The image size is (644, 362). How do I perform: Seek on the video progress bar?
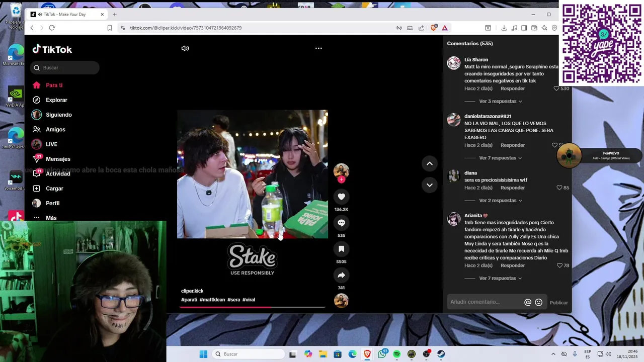(x=253, y=307)
